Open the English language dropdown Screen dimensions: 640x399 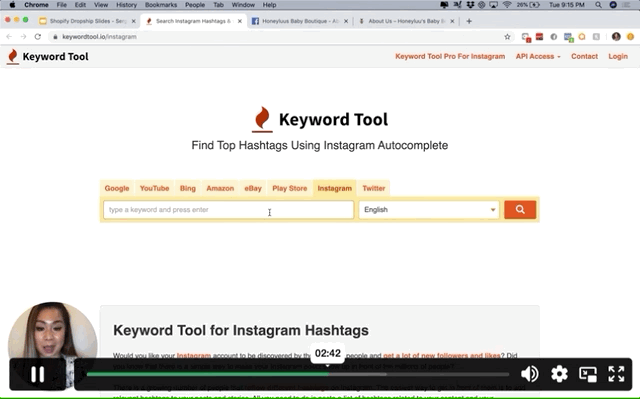pos(429,210)
